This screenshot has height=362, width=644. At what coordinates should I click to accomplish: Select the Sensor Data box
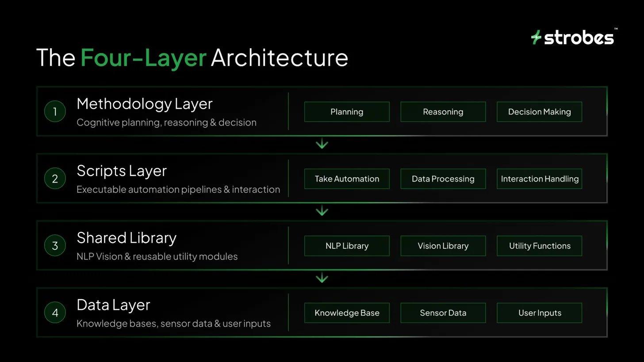pos(443,313)
